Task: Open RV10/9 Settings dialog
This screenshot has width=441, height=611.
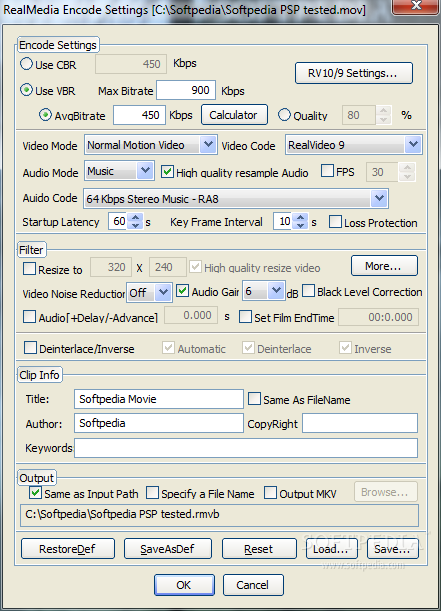Action: click(x=353, y=73)
